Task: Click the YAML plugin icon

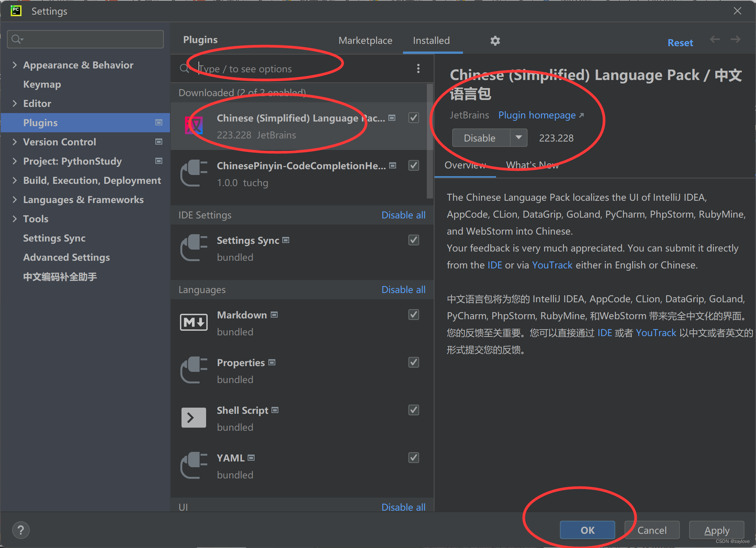Action: pos(193,465)
